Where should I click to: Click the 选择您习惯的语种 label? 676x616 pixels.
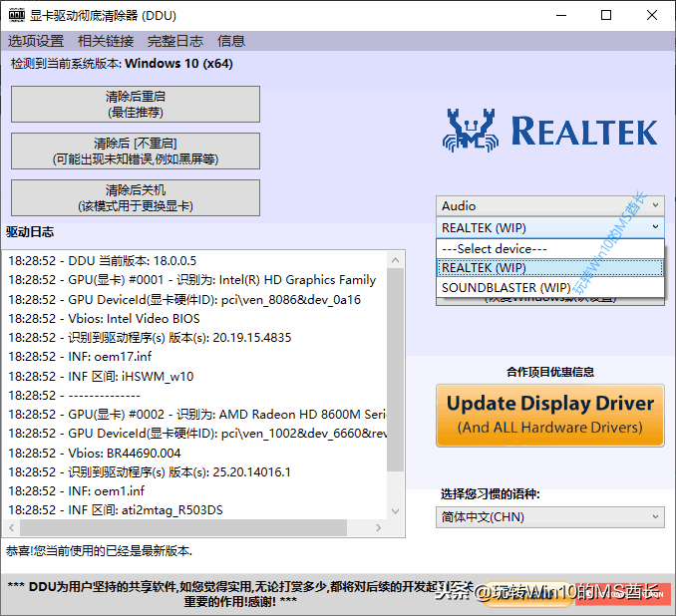(x=491, y=493)
